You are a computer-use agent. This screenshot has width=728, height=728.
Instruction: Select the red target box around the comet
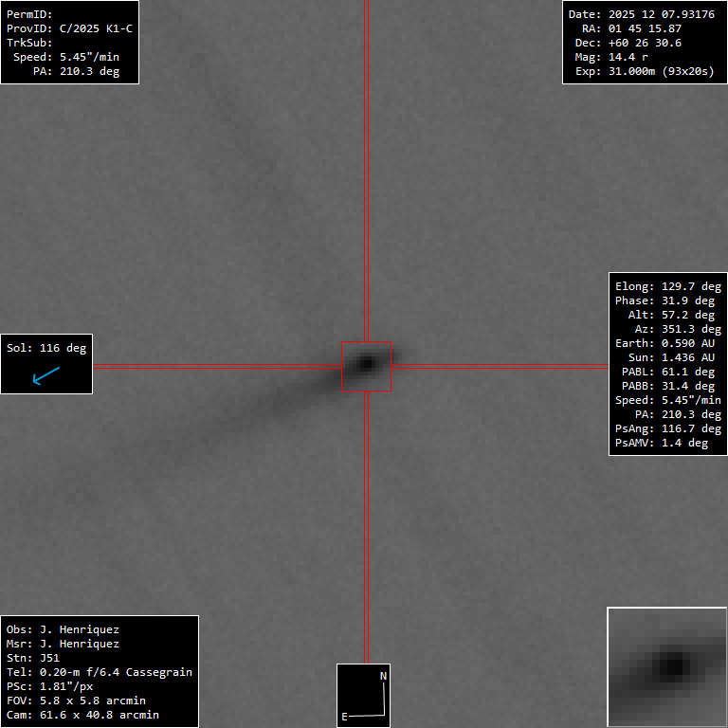point(366,366)
